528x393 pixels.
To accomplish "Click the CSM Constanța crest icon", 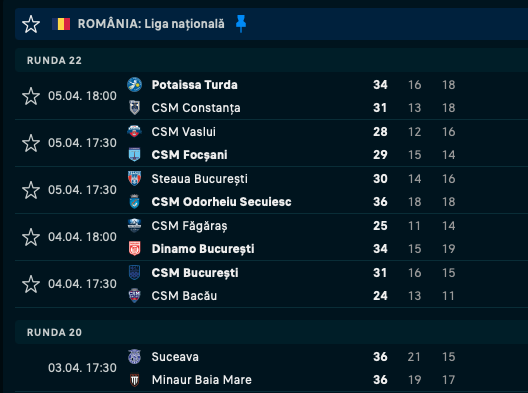I will click(x=134, y=108).
